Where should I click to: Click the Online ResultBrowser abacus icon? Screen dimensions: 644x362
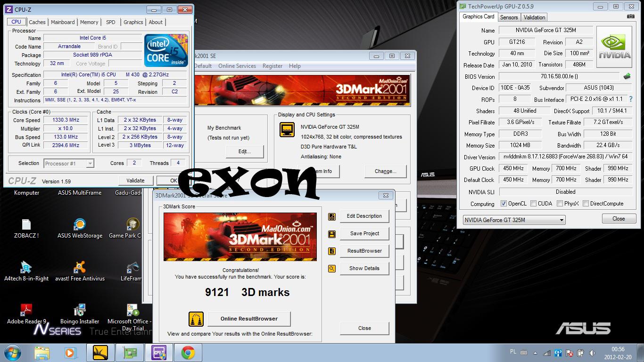pos(196,319)
